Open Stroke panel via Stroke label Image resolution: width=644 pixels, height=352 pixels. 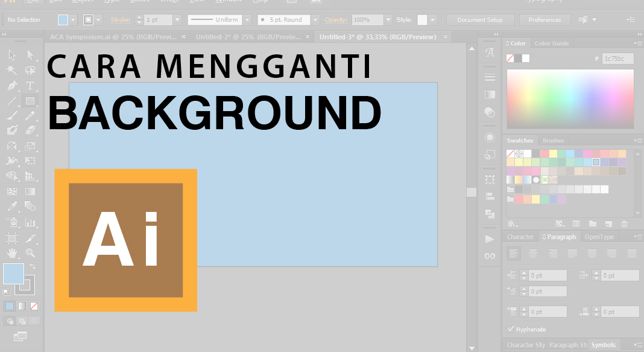point(121,20)
